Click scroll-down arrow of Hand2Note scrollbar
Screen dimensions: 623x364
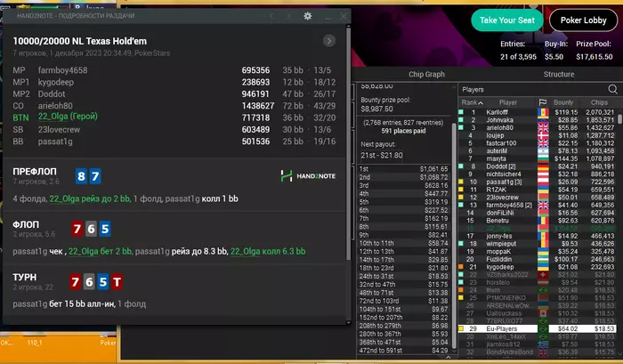[349, 322]
